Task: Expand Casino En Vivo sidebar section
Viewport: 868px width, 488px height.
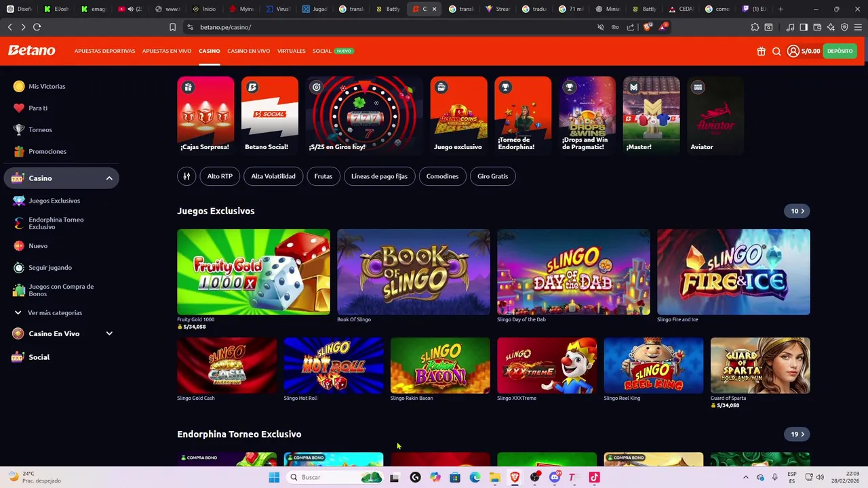Action: 109,333
